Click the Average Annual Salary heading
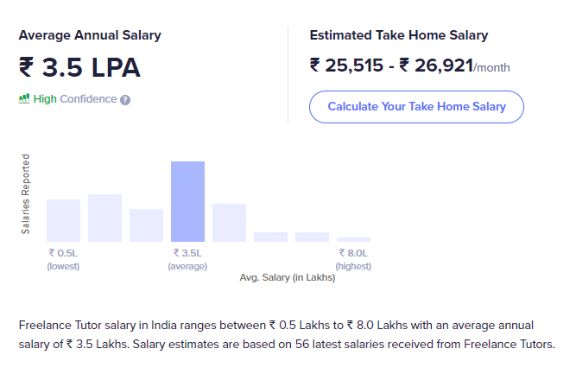 coord(90,35)
